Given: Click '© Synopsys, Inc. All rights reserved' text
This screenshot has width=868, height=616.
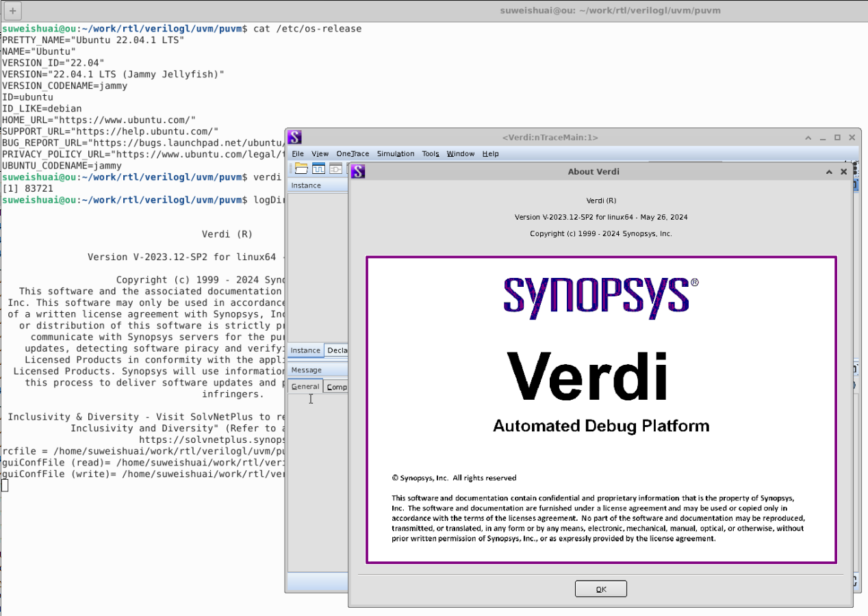Looking at the screenshot, I should [x=454, y=478].
